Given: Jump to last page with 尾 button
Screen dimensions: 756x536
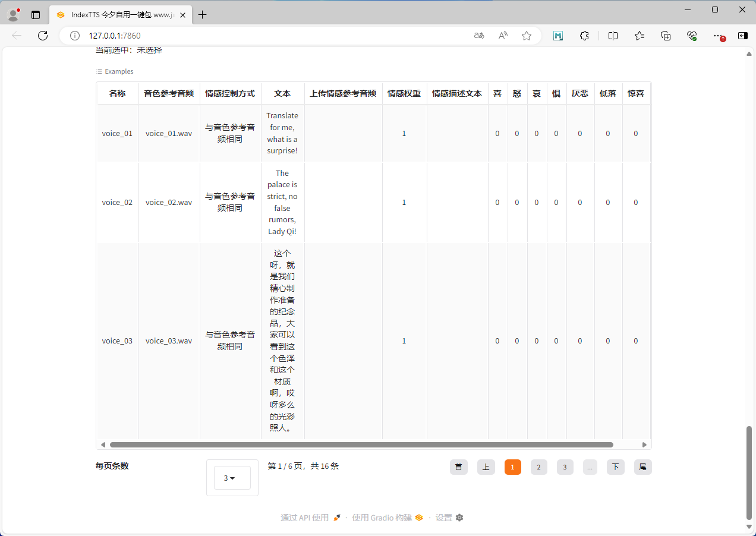Looking at the screenshot, I should 642,467.
